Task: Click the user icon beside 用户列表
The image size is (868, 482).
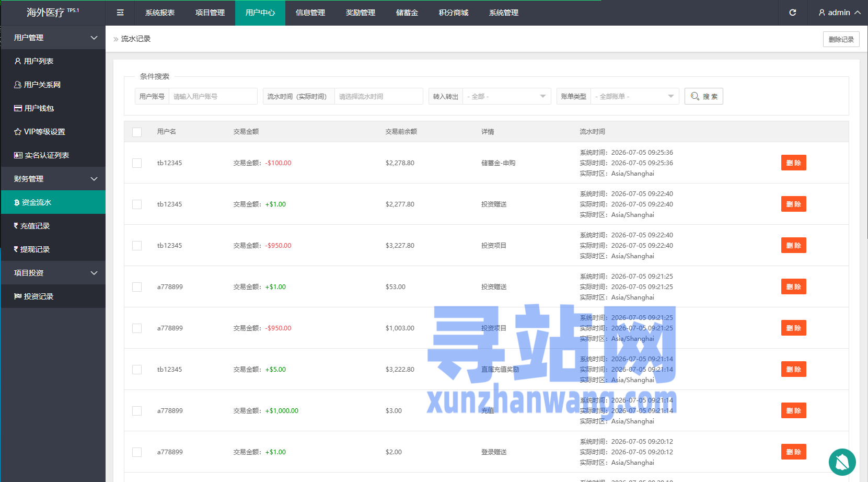Action: pos(18,61)
